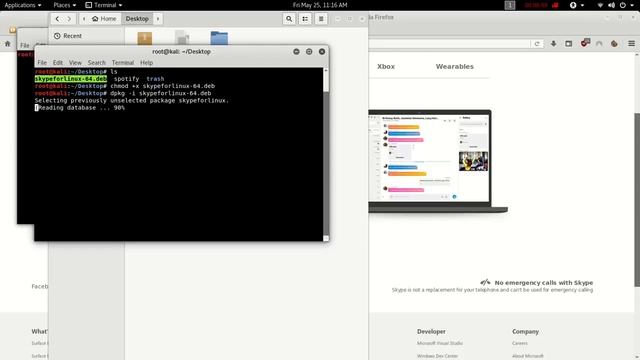Open the Microsoft Visual Studio footer link
The image size is (640, 360).
[x=440, y=343]
